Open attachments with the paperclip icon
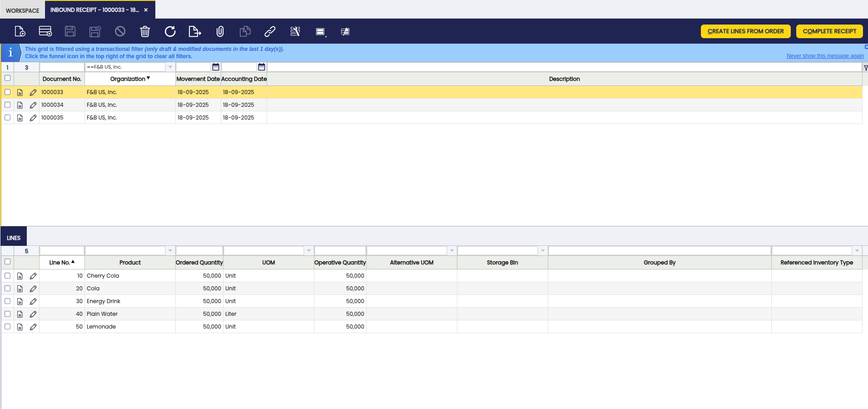The height and width of the screenshot is (409, 868). pyautogui.click(x=220, y=31)
